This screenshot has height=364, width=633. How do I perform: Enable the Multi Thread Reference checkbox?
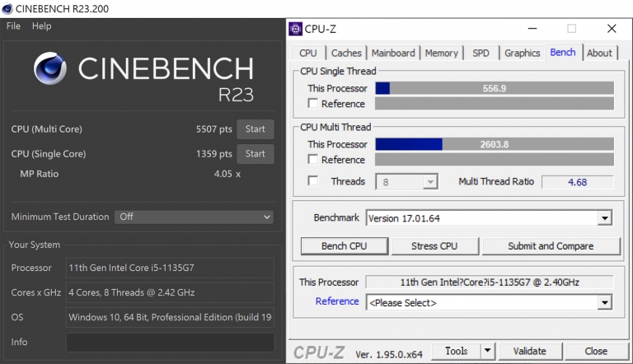[313, 160]
